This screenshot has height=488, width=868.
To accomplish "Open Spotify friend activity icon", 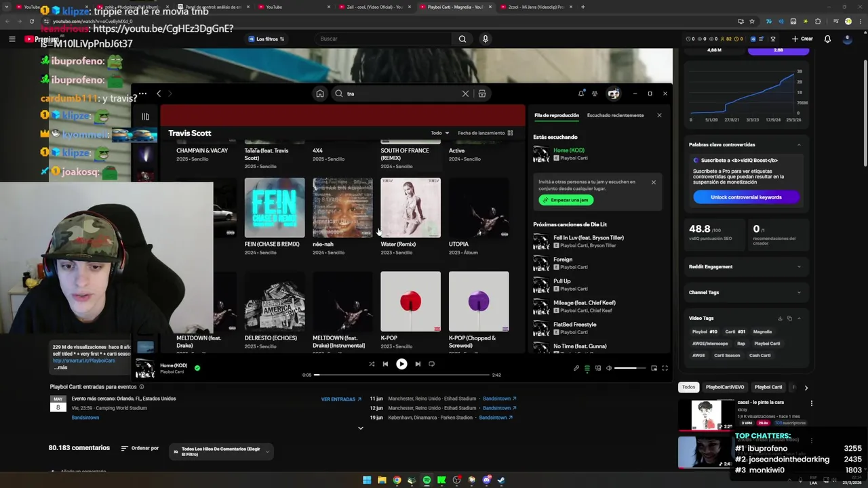I will click(595, 94).
